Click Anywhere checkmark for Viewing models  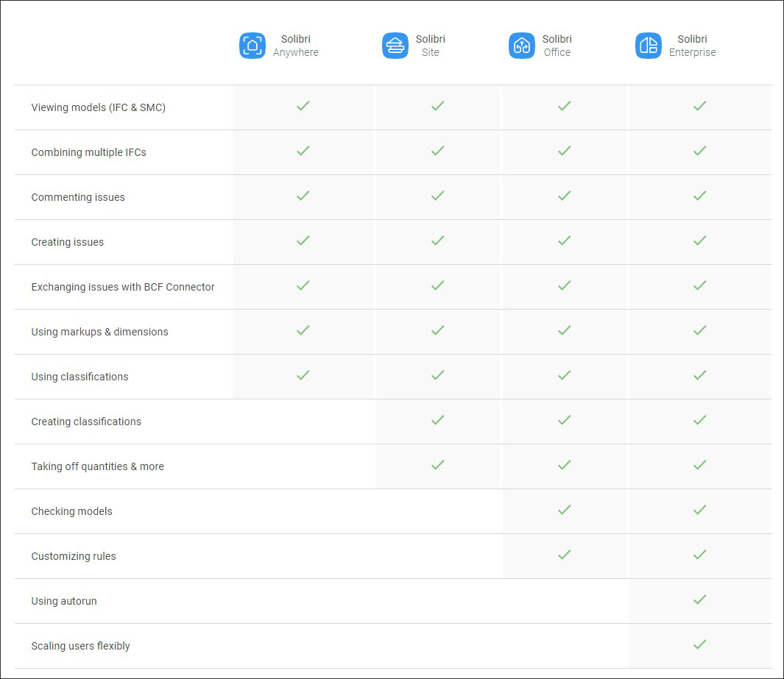point(303,106)
